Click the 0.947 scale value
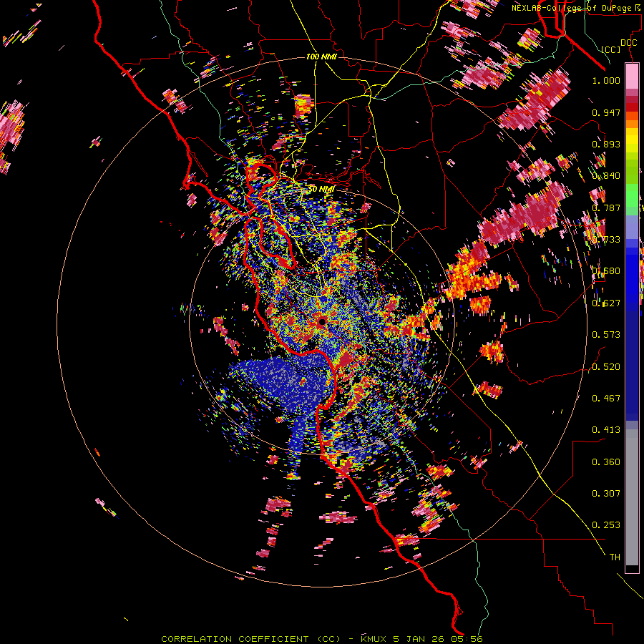The height and width of the screenshot is (644, 644). (x=606, y=112)
